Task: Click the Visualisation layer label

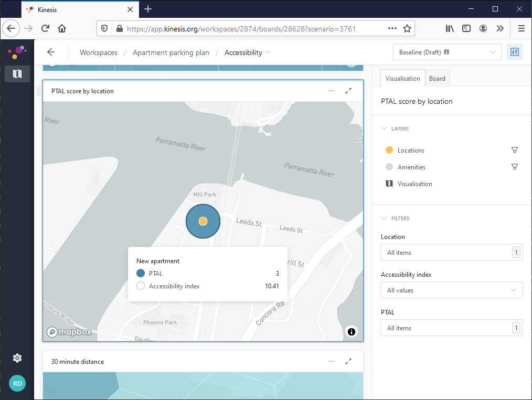Action: pyautogui.click(x=415, y=183)
